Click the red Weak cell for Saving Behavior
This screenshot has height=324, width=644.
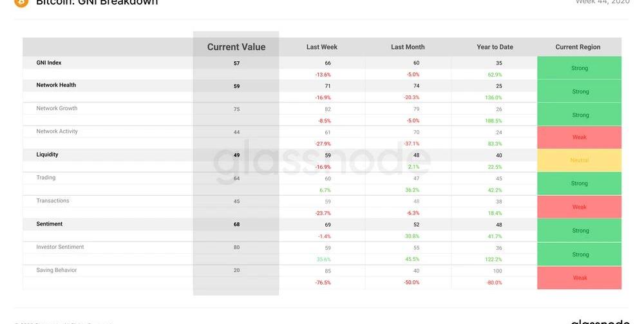[x=580, y=278]
